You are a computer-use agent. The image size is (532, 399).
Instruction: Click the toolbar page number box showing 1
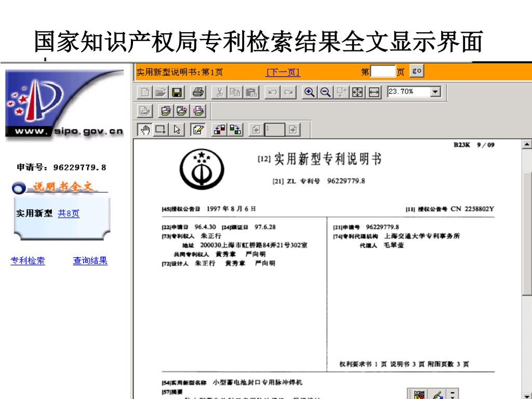click(275, 129)
